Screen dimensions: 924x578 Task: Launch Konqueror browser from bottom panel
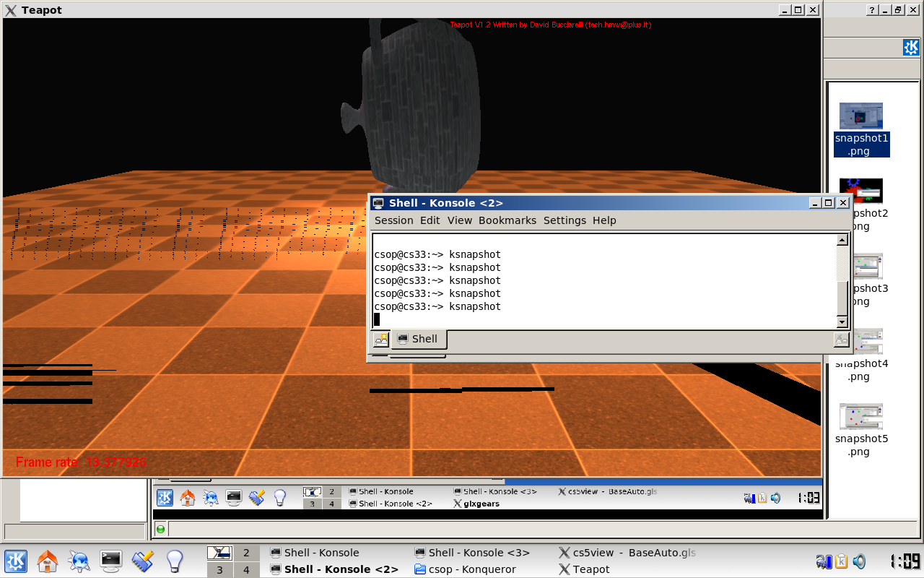[x=79, y=561]
